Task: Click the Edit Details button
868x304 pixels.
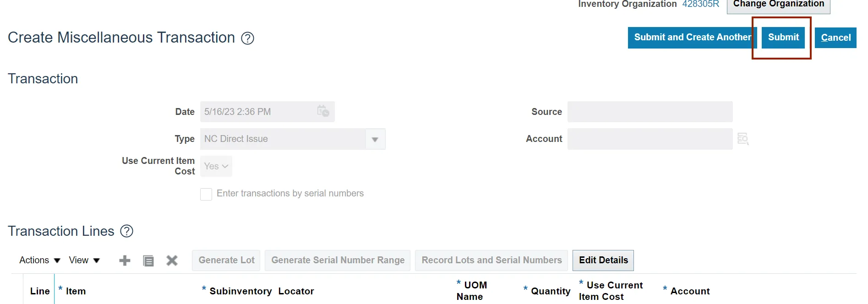Action: 603,260
